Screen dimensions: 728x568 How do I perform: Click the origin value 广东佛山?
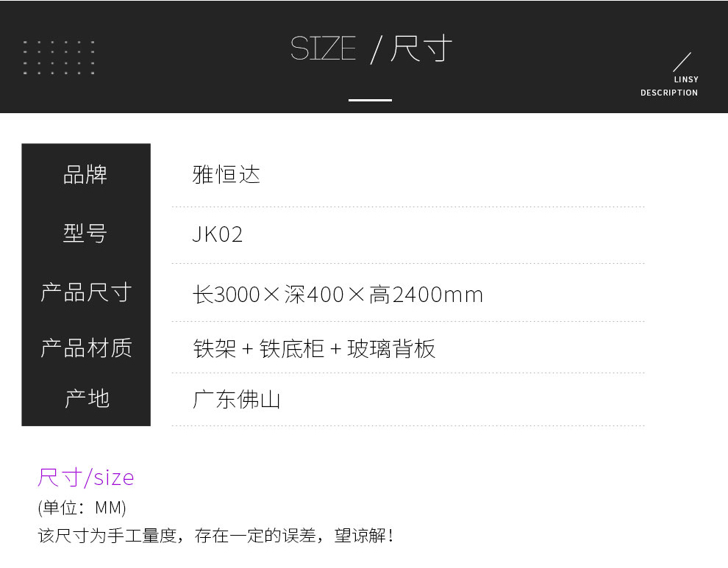tap(237, 400)
